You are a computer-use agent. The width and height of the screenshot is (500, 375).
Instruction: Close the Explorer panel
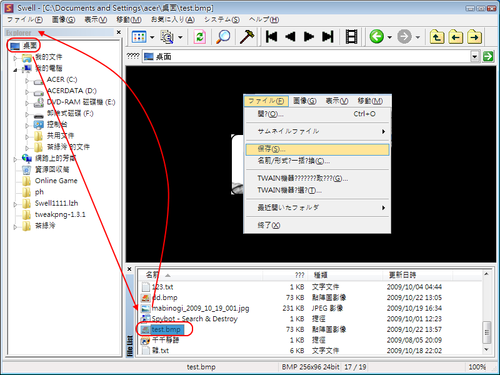click(119, 32)
